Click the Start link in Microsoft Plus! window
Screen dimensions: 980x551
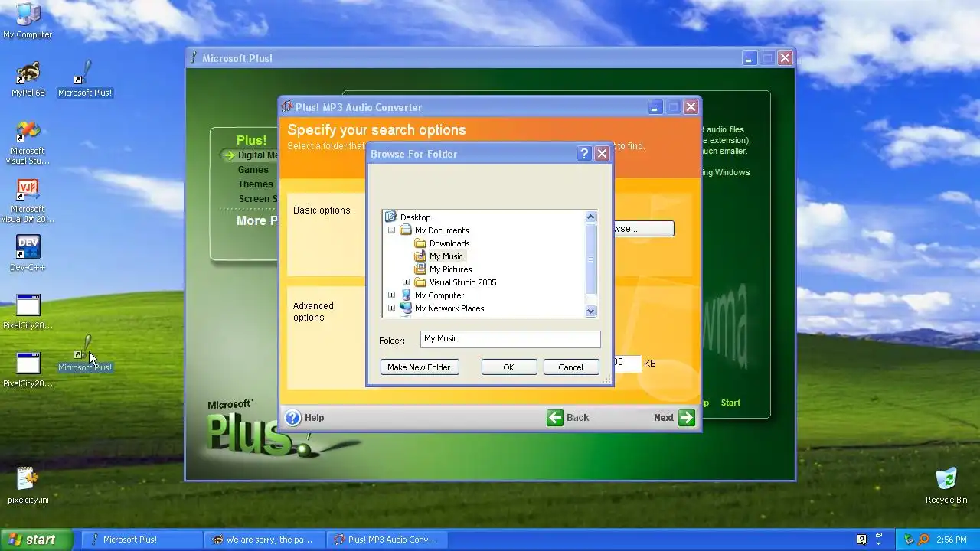730,403
